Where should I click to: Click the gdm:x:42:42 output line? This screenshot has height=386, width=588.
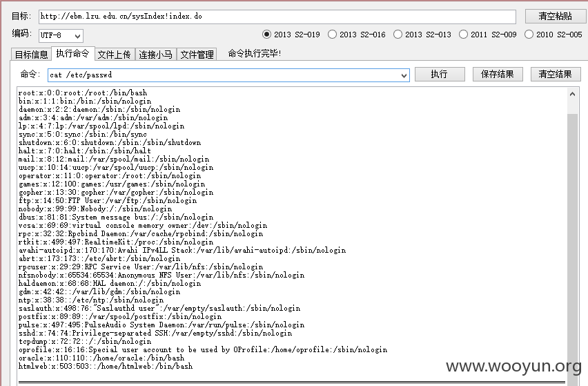99,291
